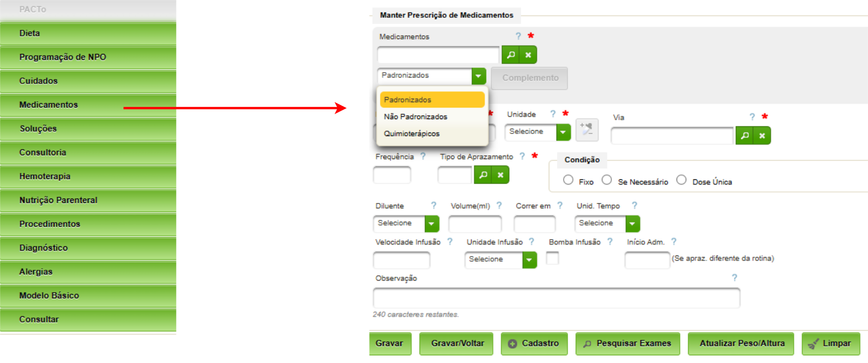
Task: Select the Dose Única radio button
Action: point(681,180)
